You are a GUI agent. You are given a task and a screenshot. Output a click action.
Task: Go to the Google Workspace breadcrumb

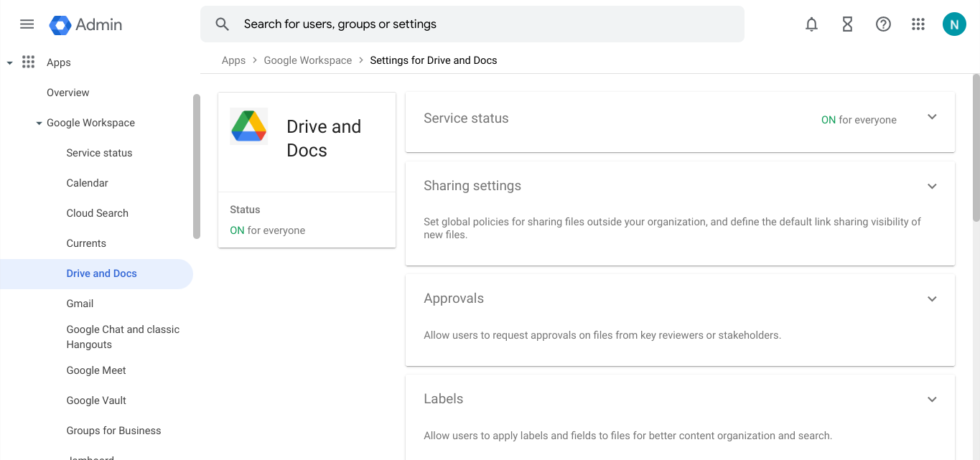click(308, 60)
